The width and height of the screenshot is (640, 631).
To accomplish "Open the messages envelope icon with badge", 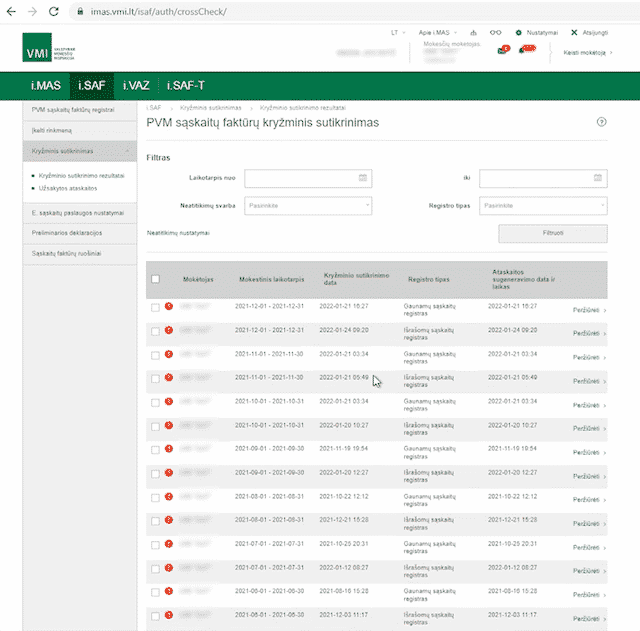I will click(x=503, y=51).
